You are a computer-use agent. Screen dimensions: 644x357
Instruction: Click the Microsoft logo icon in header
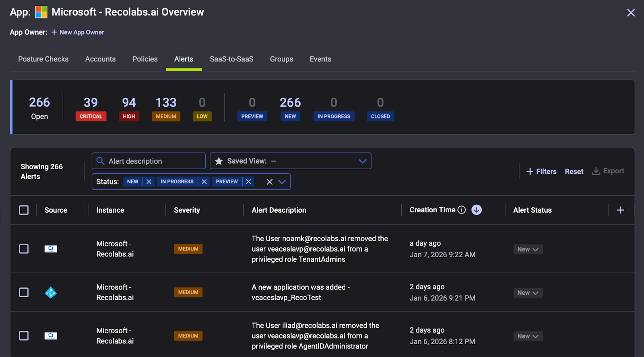pyautogui.click(x=41, y=12)
